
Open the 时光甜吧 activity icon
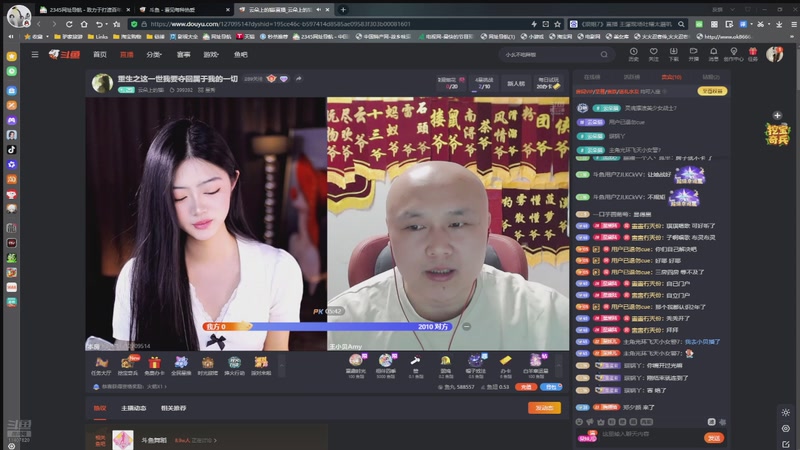tap(207, 366)
